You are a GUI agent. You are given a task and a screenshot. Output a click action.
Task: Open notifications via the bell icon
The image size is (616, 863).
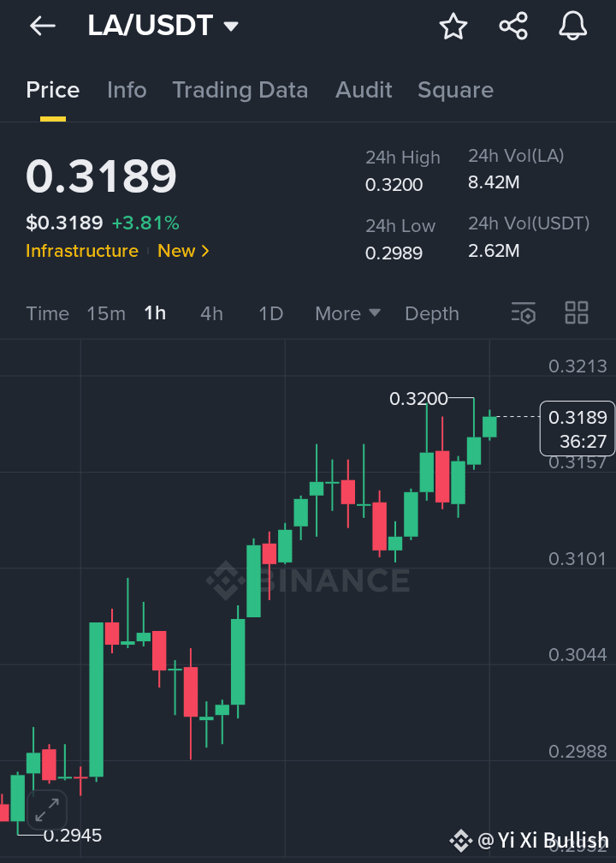(572, 26)
